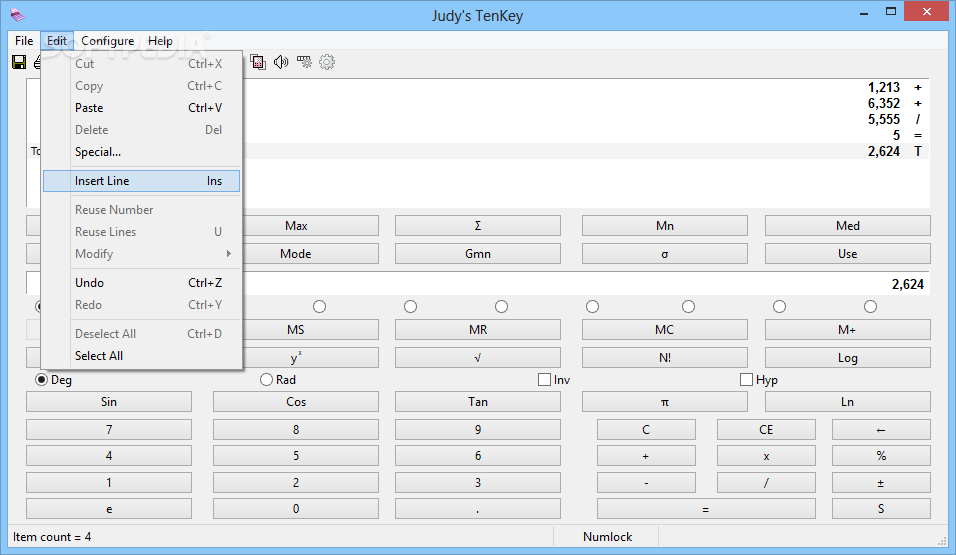Screen dimensions: 956x555
Task: Click the ± sign change button
Action: [x=881, y=483]
